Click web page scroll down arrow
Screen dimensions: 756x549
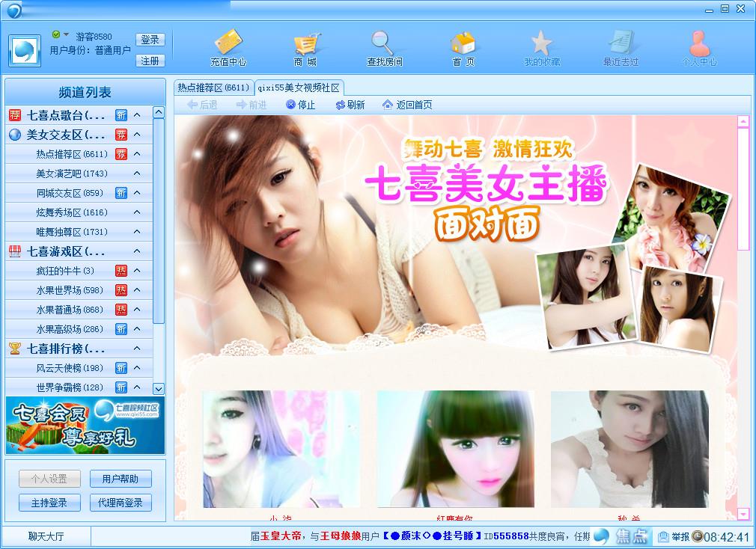point(743,513)
